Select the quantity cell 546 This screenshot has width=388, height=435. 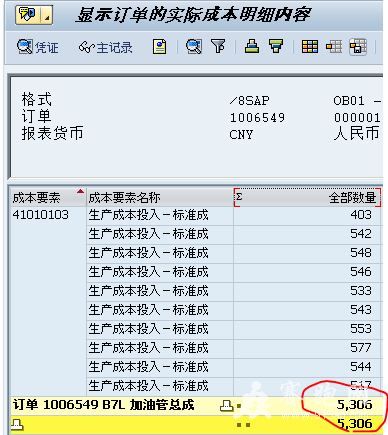point(307,272)
